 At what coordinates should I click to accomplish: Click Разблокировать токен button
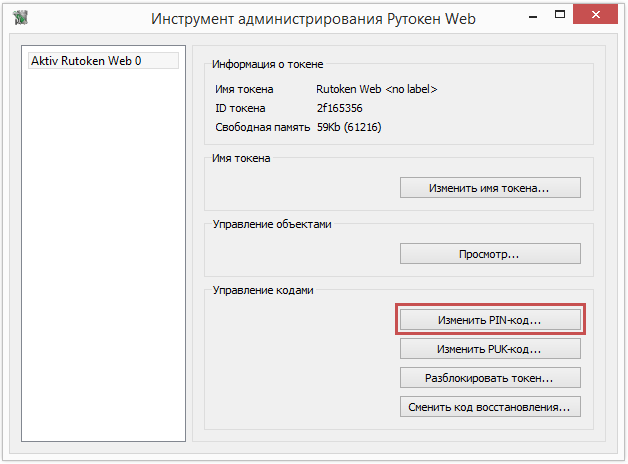click(490, 378)
